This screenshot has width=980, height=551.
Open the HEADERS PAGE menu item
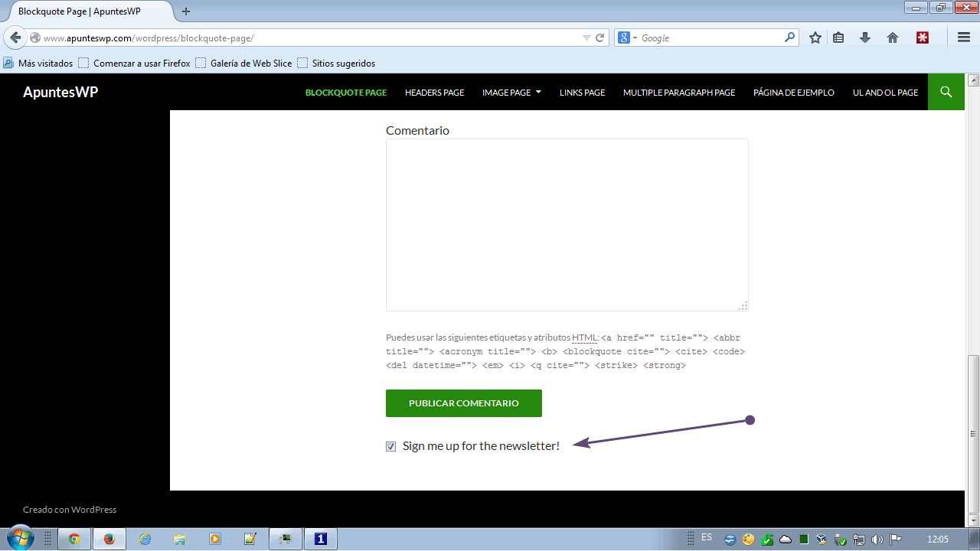point(435,93)
